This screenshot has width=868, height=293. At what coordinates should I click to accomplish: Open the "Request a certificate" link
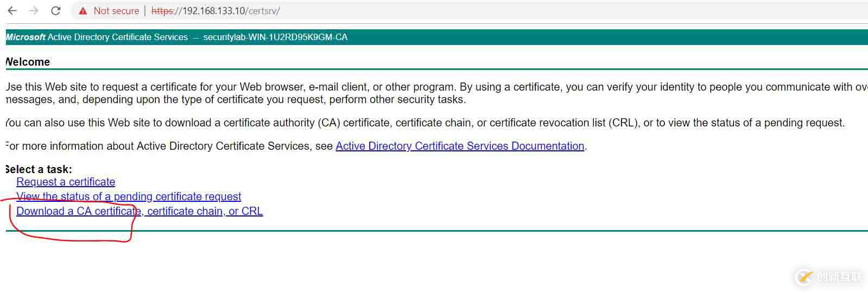66,182
